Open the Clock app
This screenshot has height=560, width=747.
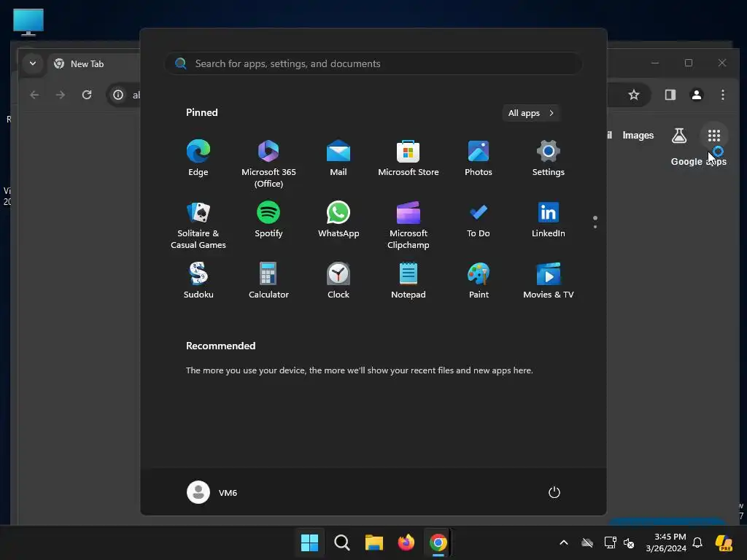[338, 281]
